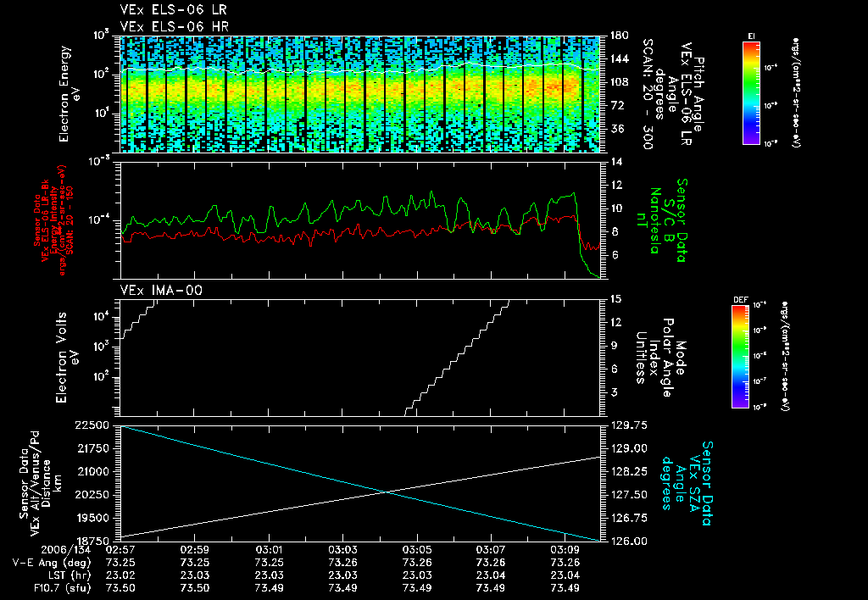
Task: Click the 72 pitch angle tick
Action: click(x=617, y=105)
